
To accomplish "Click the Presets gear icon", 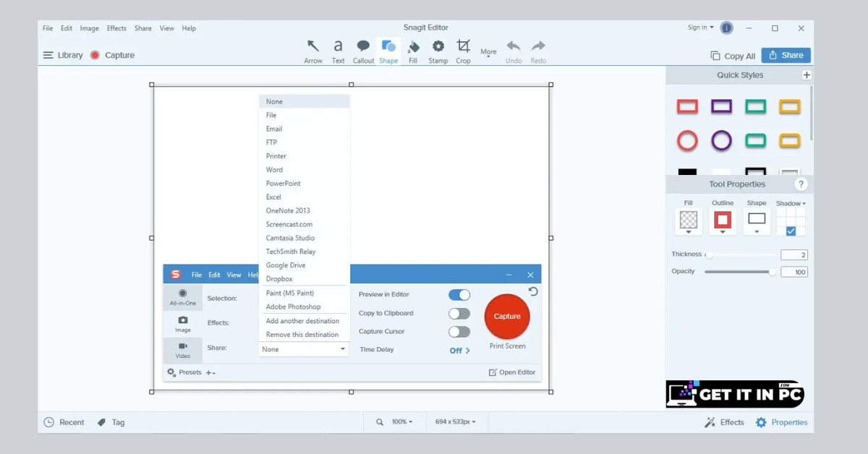I will click(x=171, y=372).
